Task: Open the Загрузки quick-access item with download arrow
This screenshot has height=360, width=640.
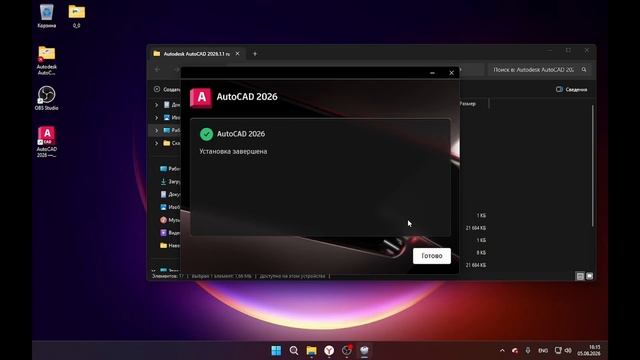Action: (x=170, y=182)
